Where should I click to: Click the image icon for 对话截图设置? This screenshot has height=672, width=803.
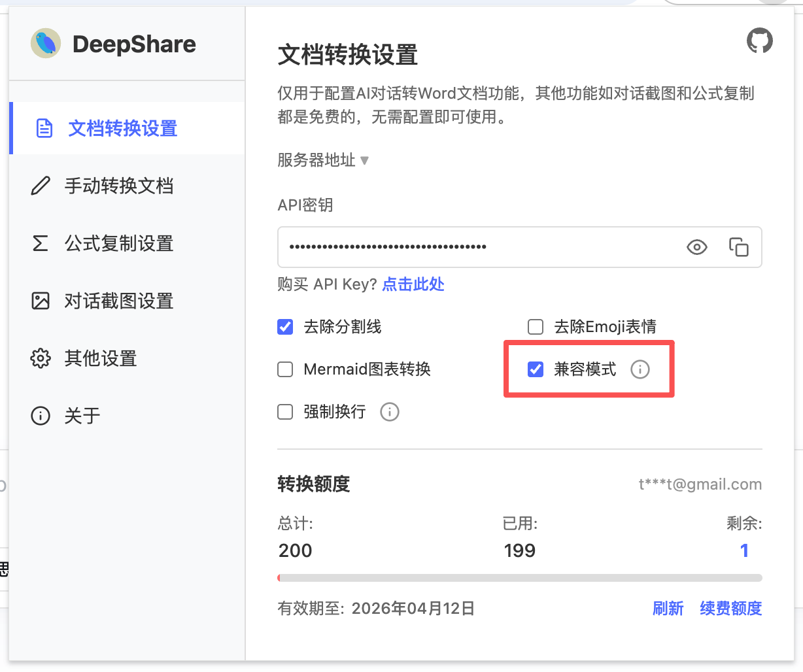coord(41,301)
